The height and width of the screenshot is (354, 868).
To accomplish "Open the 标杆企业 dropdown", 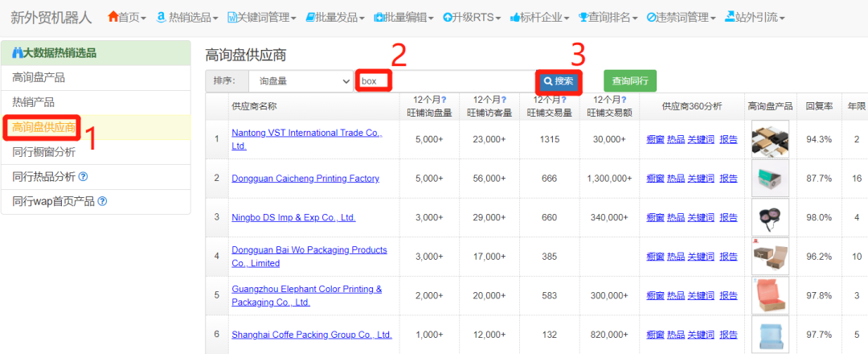I will [540, 18].
